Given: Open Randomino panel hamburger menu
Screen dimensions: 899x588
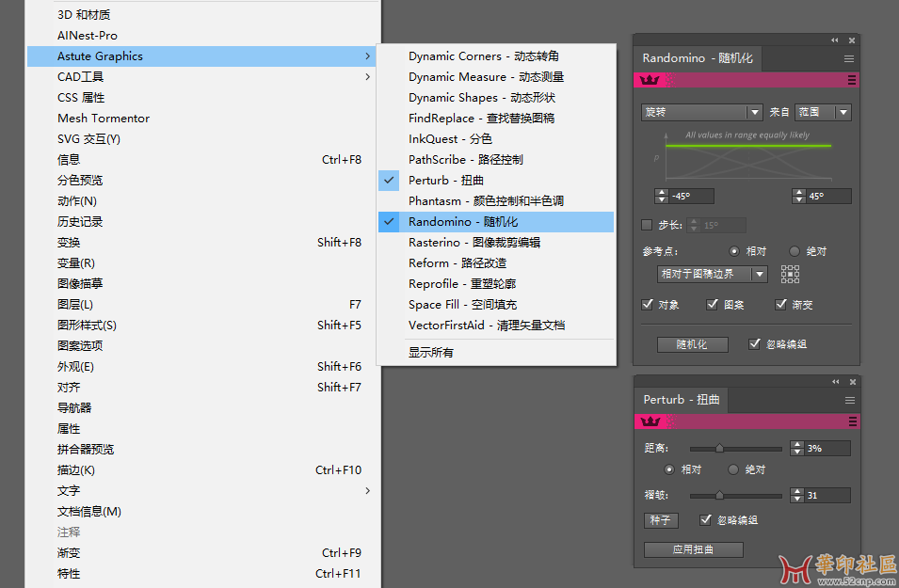Looking at the screenshot, I should click(849, 58).
